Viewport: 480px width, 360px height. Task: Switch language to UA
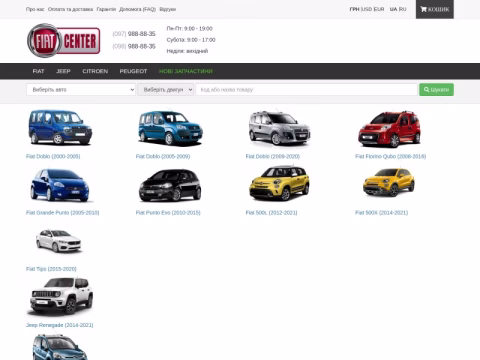[x=393, y=9]
